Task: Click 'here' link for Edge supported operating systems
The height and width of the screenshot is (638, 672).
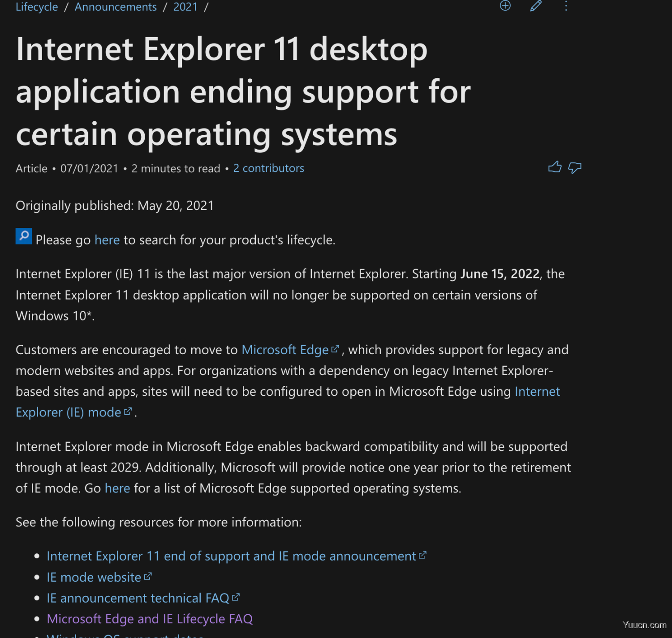Action: click(x=117, y=488)
